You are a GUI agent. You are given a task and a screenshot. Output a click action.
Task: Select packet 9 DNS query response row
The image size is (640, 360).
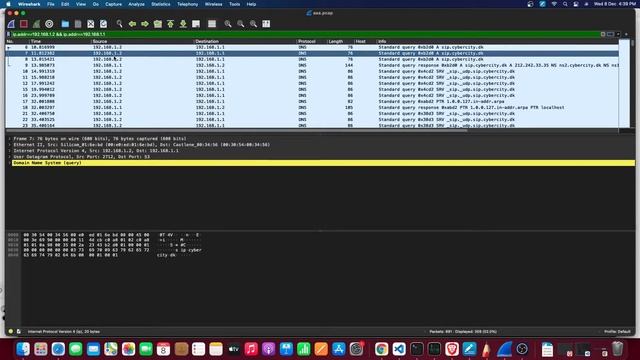[x=312, y=65]
